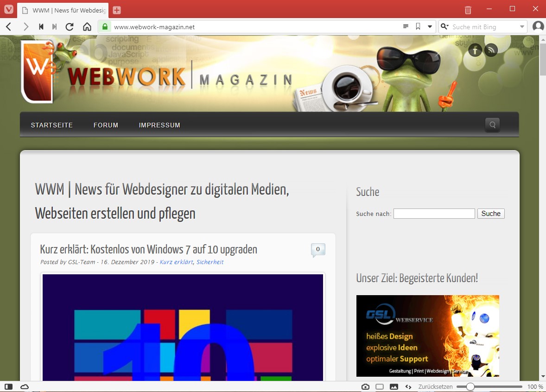Expand the search field history dropdown

[522, 27]
